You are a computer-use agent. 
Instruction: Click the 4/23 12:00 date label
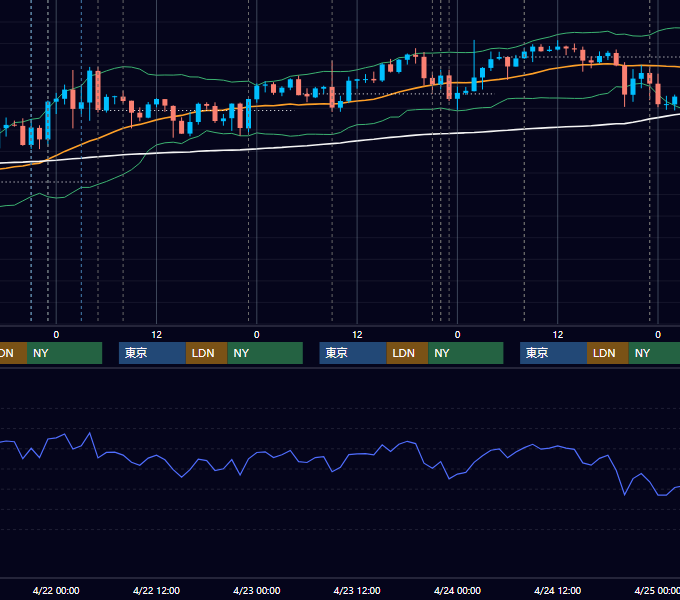click(357, 590)
